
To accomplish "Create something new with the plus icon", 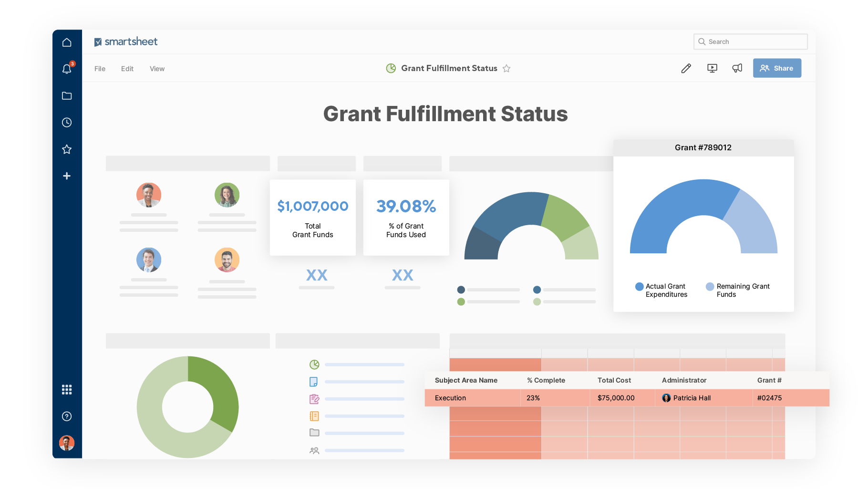I will (x=67, y=176).
